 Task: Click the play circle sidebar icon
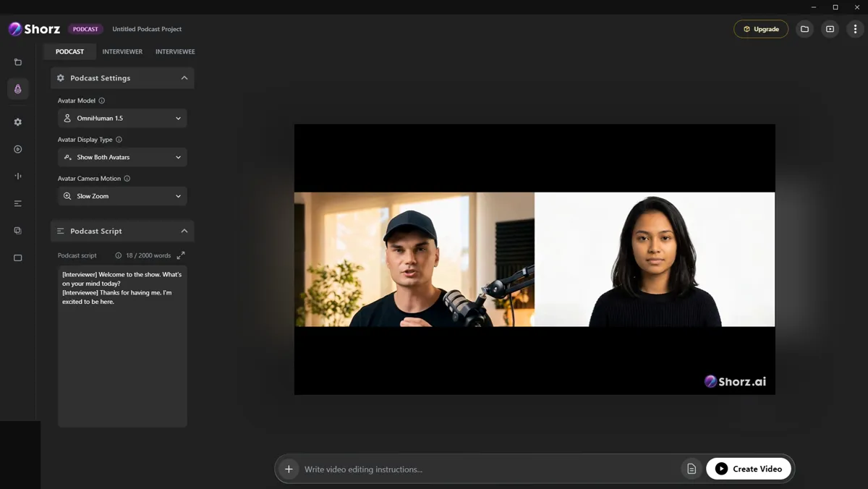tap(18, 149)
